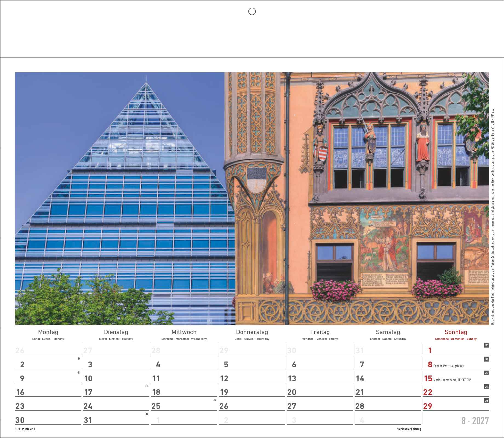
Task: Click the 'Mardi · Martedì · Tuesday' subtitle
Action: click(x=116, y=339)
